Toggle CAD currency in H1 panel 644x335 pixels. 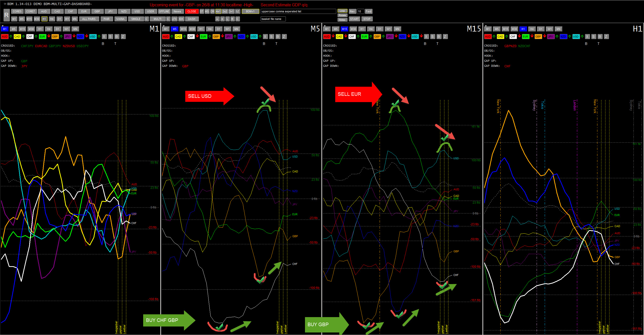(500, 37)
